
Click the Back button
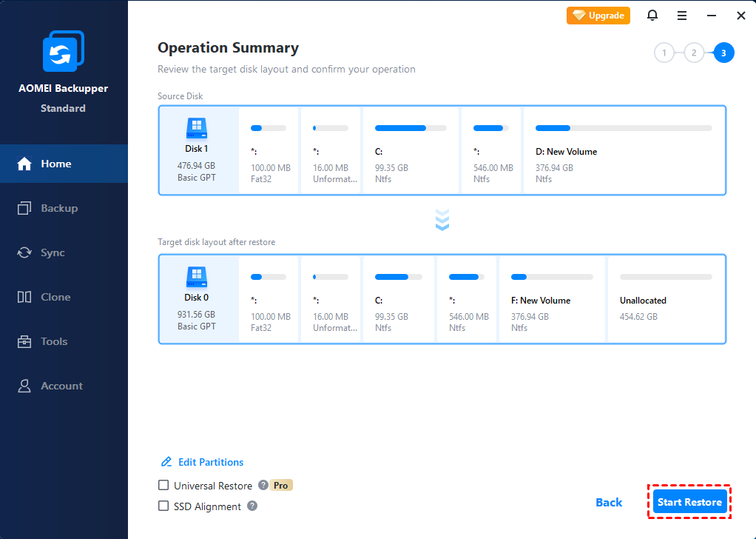[609, 502]
